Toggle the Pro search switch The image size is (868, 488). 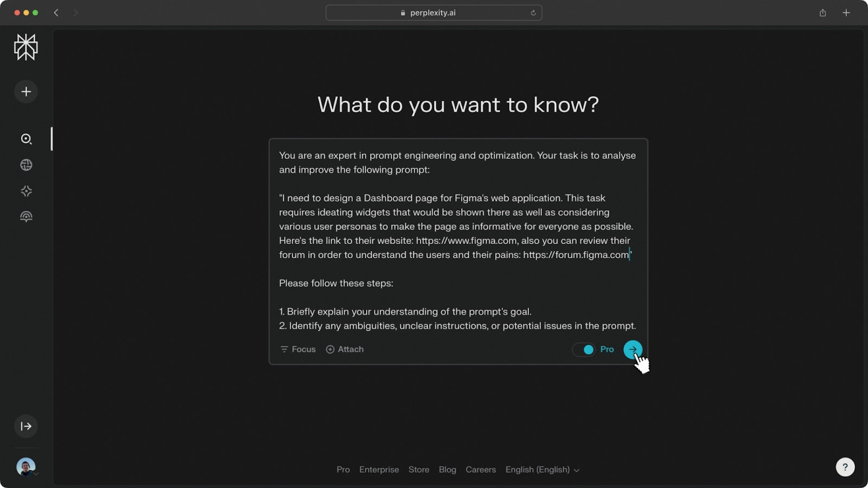click(x=584, y=350)
